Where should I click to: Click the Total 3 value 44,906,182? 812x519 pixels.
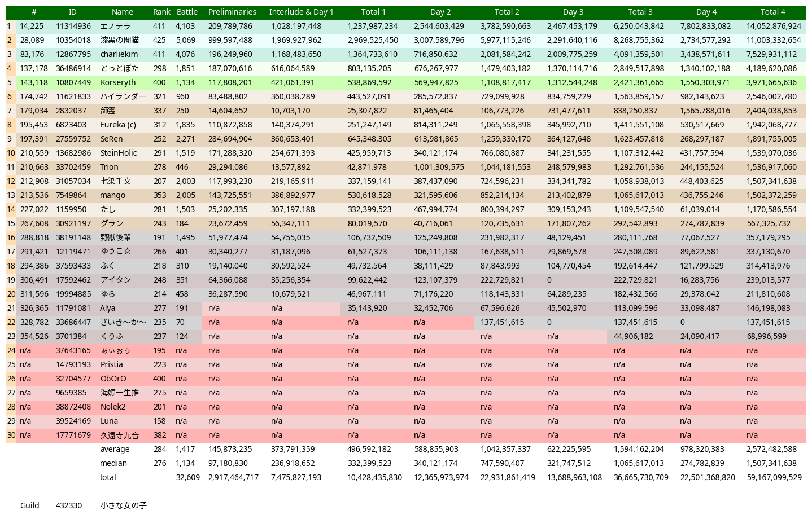pos(633,336)
